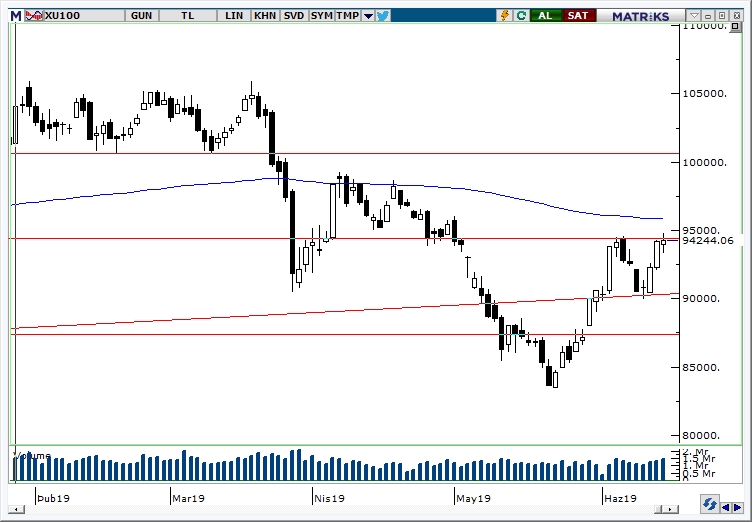Click the orange lightning bolt icon
Viewport: 752px width, 522px height.
point(505,16)
